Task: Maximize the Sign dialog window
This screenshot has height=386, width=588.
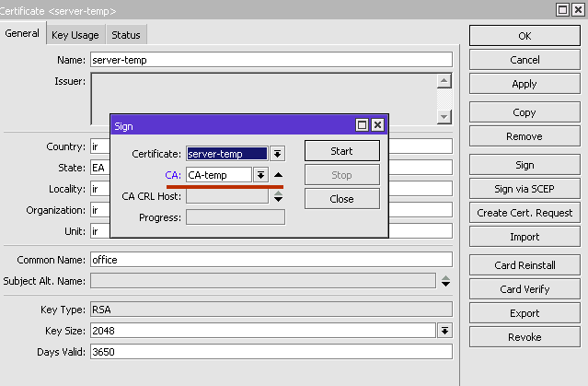Action: [x=362, y=124]
